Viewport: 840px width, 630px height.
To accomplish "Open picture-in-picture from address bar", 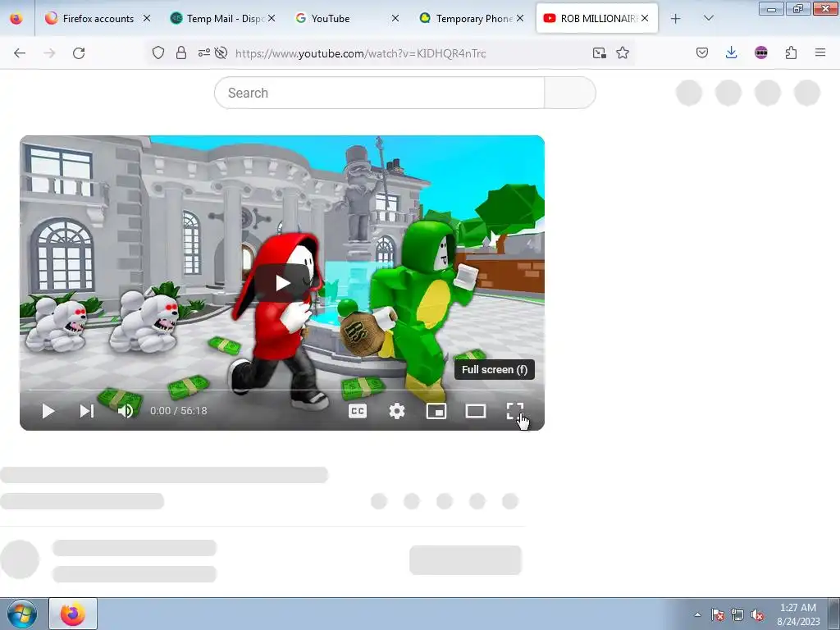I will coord(599,52).
